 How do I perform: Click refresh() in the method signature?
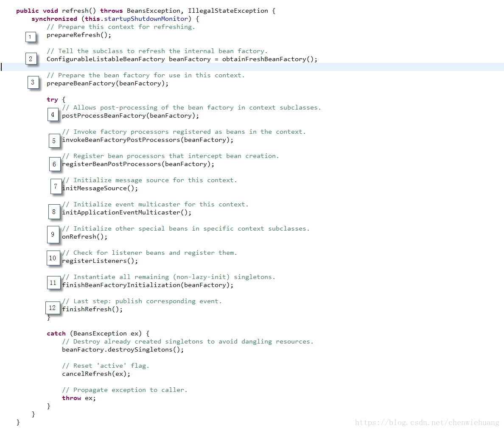click(79, 11)
